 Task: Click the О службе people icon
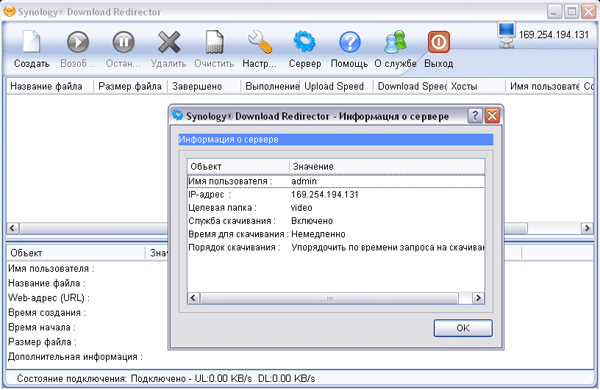pos(395,41)
